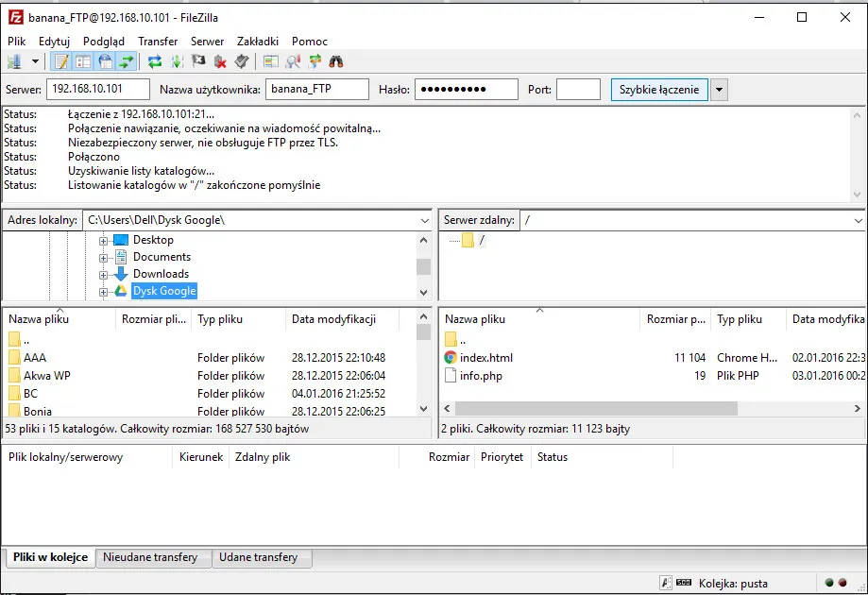Viewport: 868px width, 595px height.
Task: Toggle directory comparison magnifier icon
Action: 293,61
